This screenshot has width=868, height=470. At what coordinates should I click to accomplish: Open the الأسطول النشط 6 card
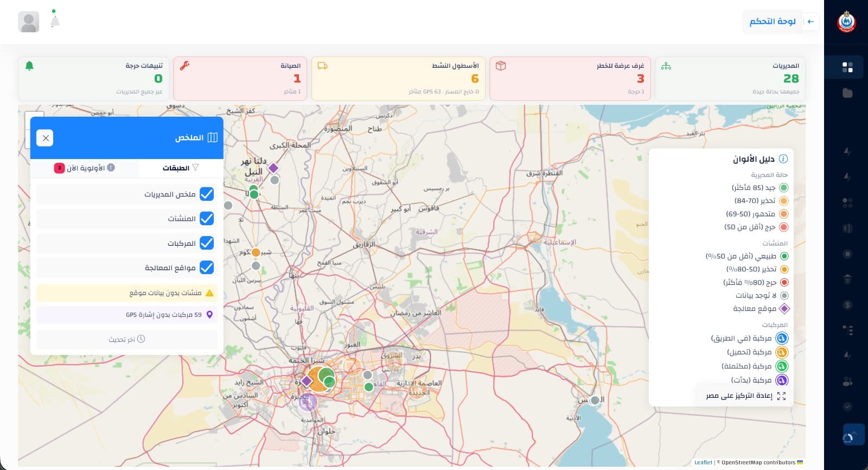[x=398, y=79]
